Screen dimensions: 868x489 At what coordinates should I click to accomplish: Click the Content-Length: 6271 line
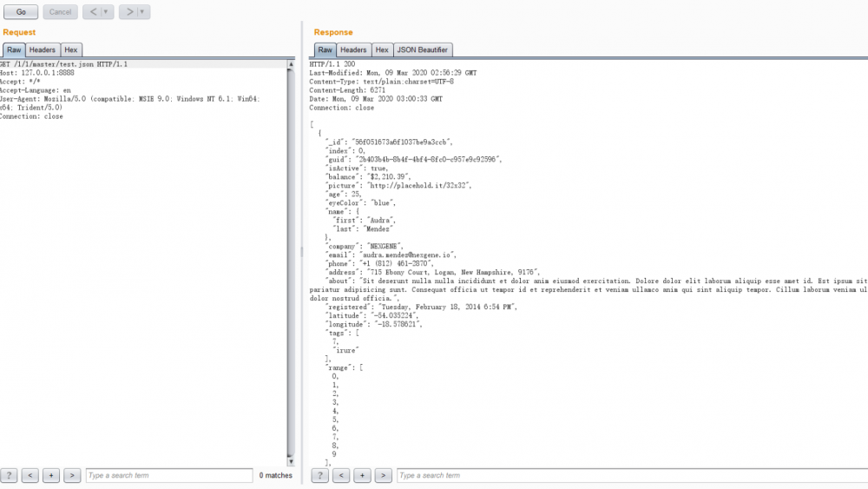(347, 90)
